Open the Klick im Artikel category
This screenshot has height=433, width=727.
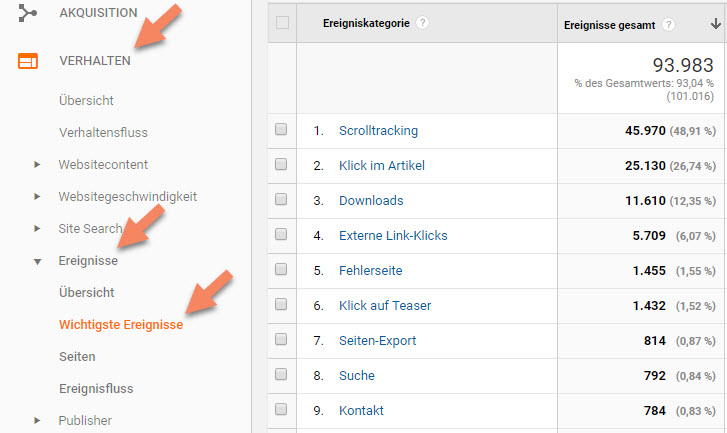382,165
